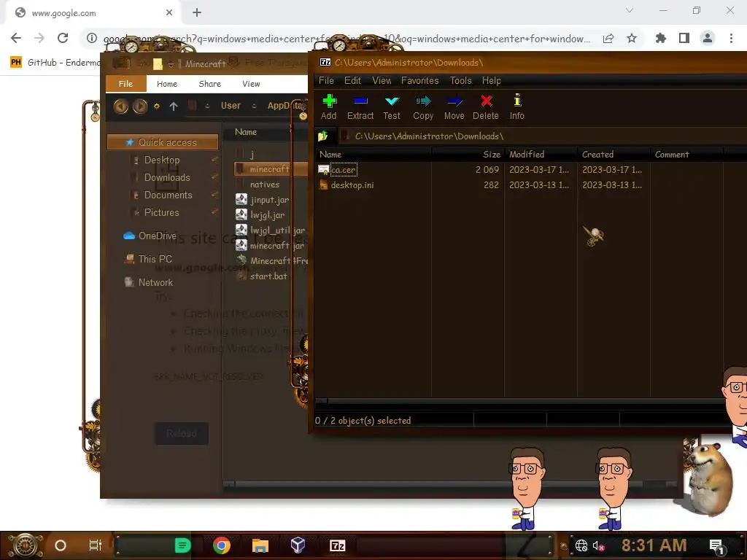Open the 7-Zip Help menu

coord(491,80)
